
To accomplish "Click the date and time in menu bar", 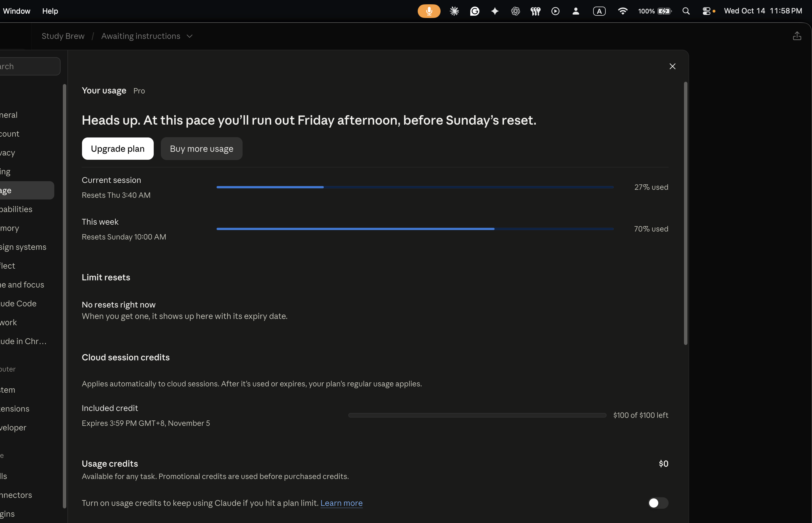I will (763, 11).
